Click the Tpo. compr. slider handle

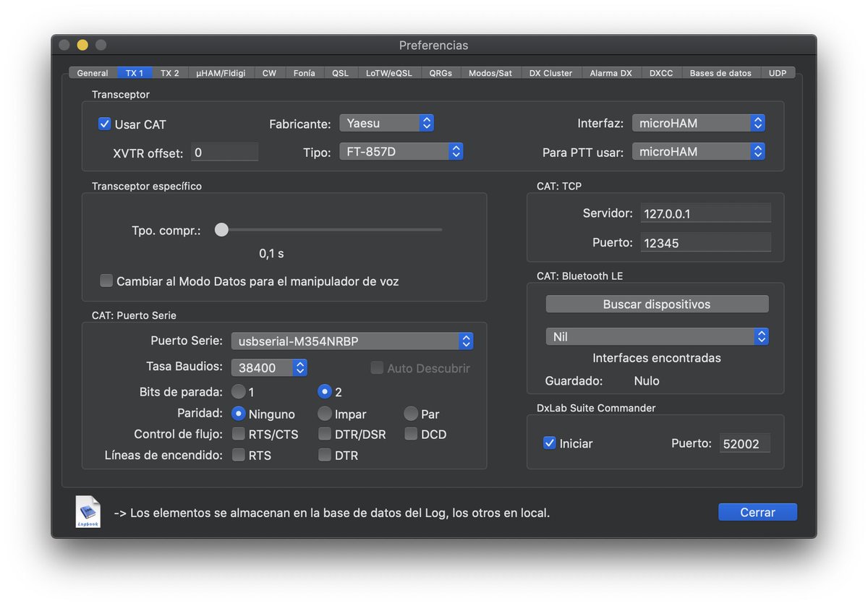click(221, 230)
